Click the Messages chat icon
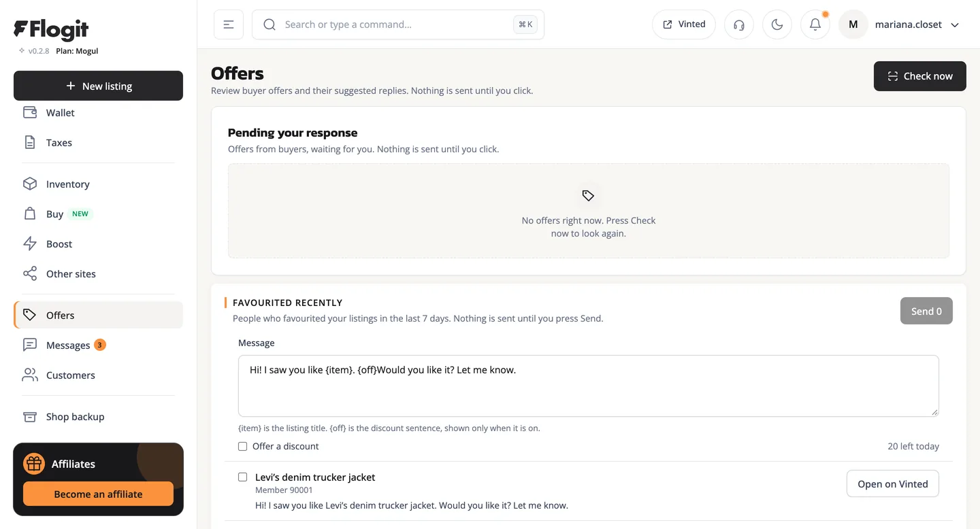Image resolution: width=980 pixels, height=529 pixels. 30,345
